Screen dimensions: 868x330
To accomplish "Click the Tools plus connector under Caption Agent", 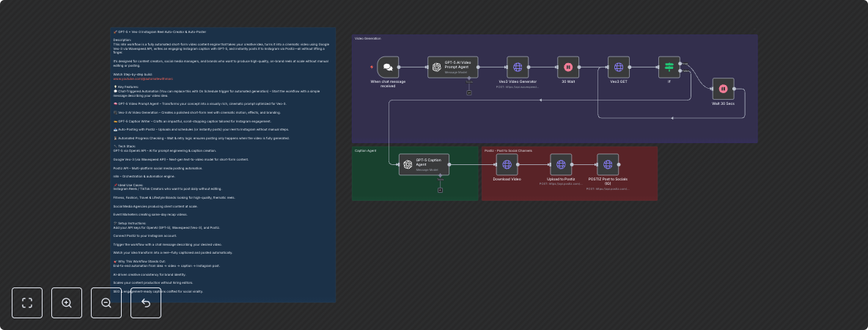I will click(440, 190).
